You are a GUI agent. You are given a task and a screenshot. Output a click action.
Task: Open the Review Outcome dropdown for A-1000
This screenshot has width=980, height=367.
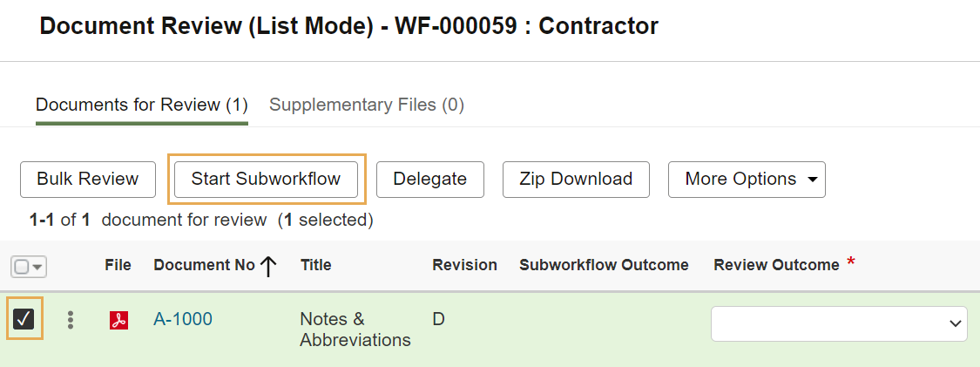839,323
